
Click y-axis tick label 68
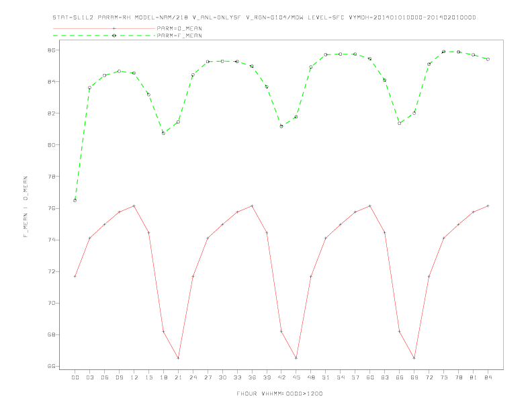pos(51,334)
